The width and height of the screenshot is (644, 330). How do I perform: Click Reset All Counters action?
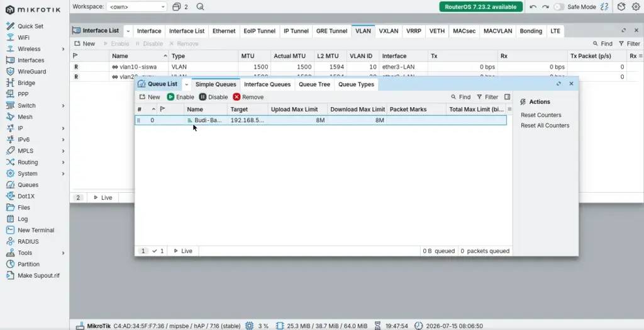(545, 125)
